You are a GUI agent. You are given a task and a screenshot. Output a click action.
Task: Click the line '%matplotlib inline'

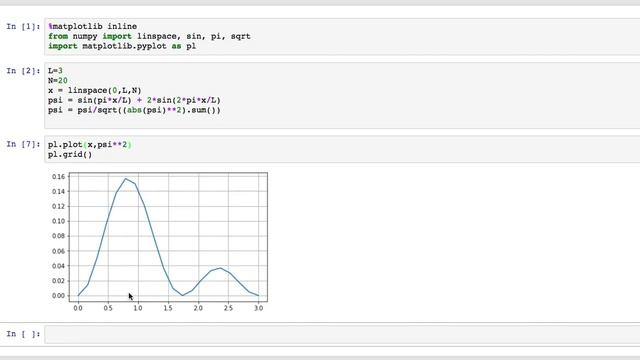(93, 27)
